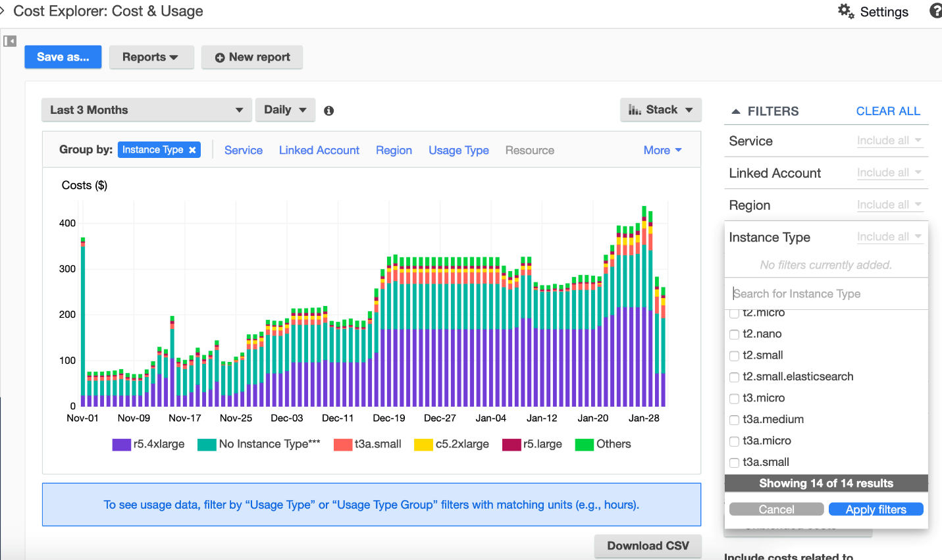Expand the More group-by options
The image size is (942, 560).
point(662,150)
